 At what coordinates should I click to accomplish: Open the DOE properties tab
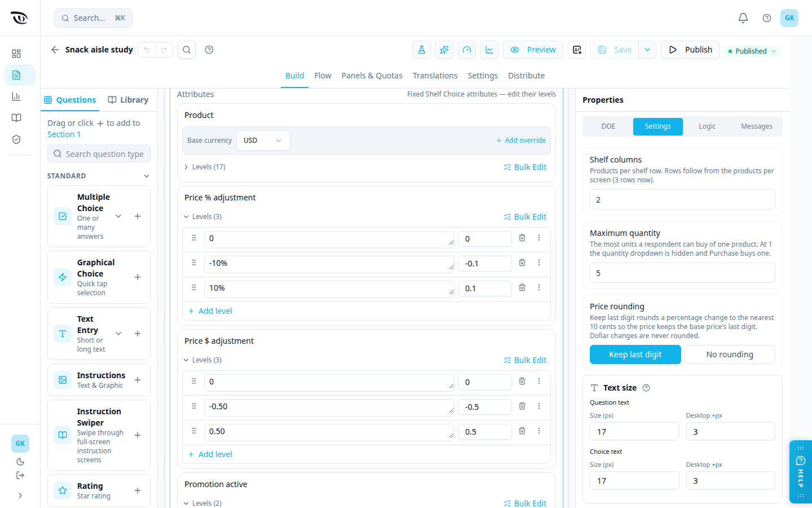(608, 126)
